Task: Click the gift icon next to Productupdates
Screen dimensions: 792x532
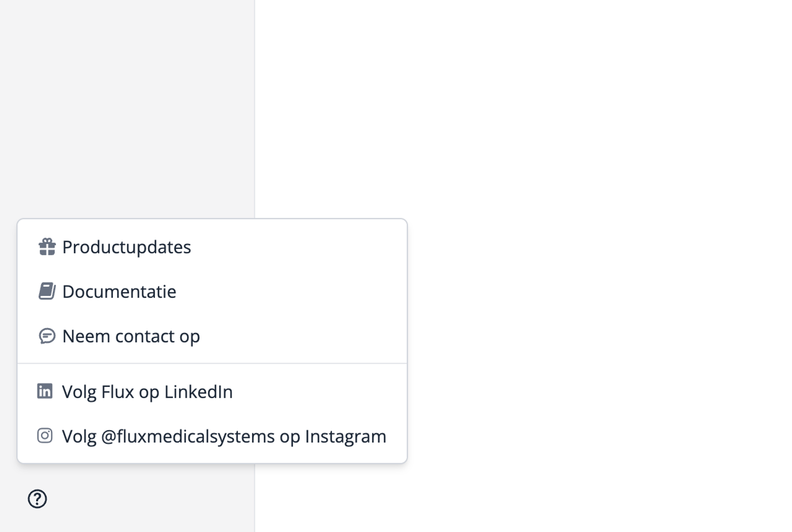Action: (x=46, y=246)
